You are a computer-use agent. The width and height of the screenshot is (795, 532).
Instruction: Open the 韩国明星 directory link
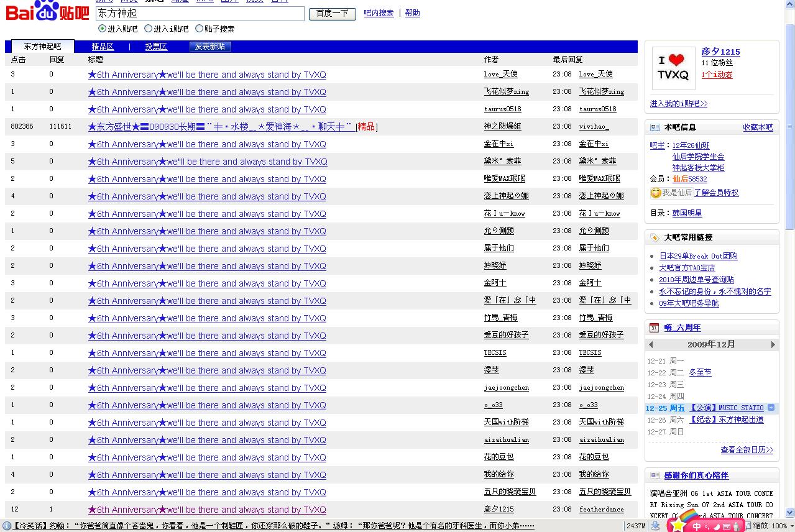687,213
